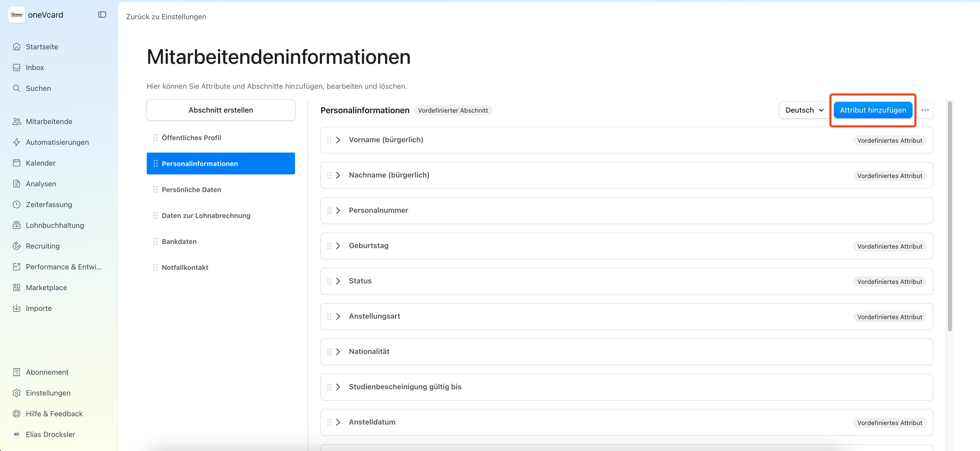Click Attribut hinzufügen button
The height and width of the screenshot is (451, 980).
coord(873,110)
